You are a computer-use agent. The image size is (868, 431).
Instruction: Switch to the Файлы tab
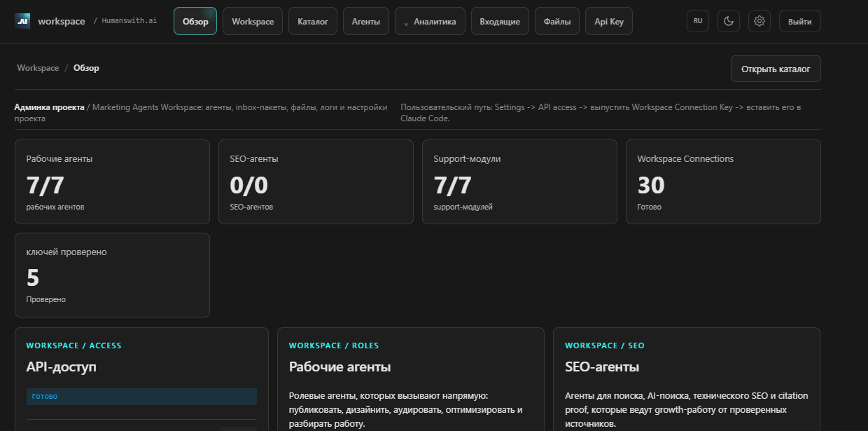(x=557, y=22)
